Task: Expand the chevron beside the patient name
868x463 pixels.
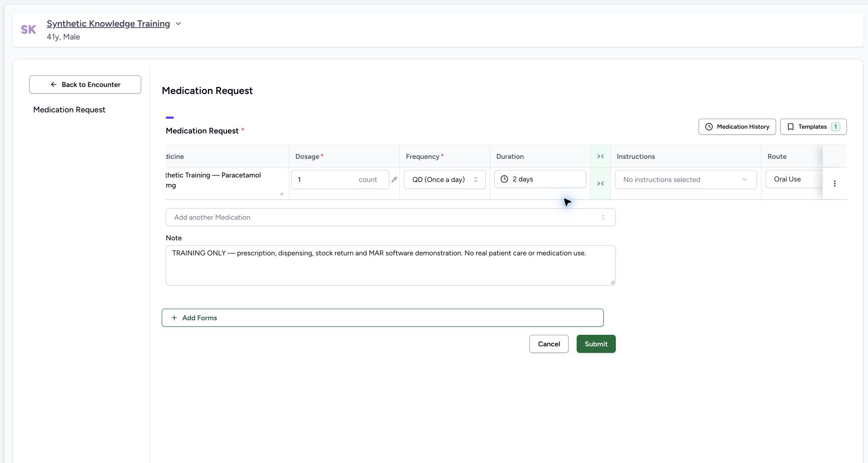Action: pos(178,24)
